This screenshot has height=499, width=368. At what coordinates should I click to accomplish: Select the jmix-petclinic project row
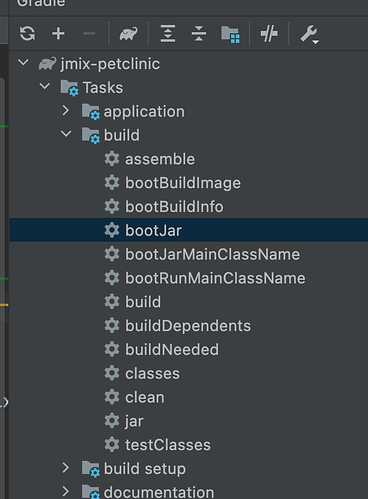[189, 64]
